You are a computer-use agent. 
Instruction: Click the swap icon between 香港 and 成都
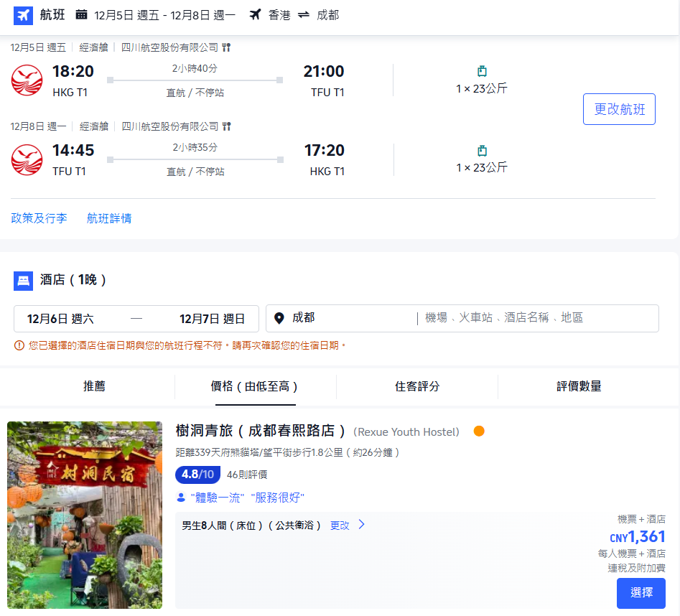click(302, 15)
